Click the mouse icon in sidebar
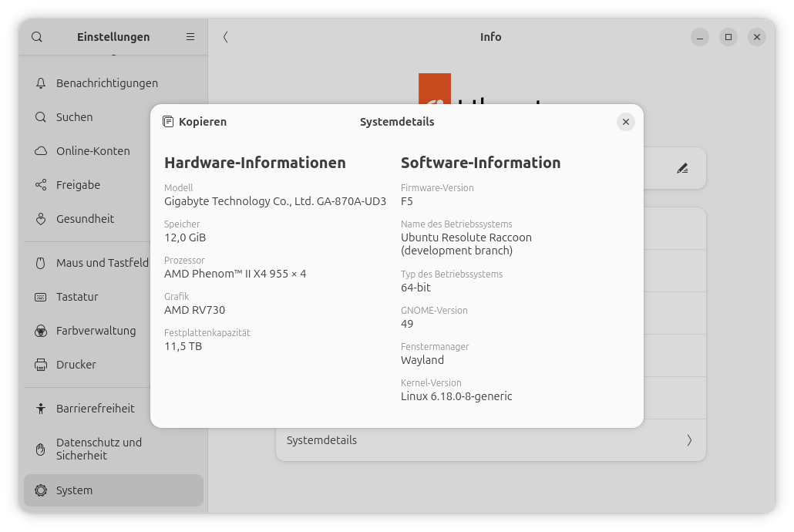The image size is (794, 532). (41, 263)
